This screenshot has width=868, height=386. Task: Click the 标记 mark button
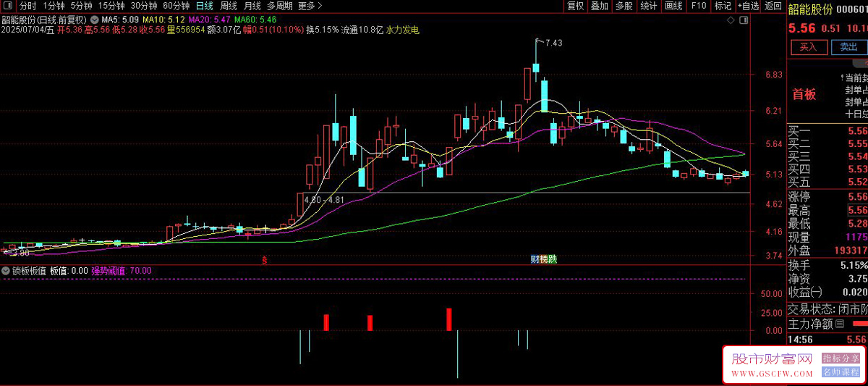(x=723, y=6)
